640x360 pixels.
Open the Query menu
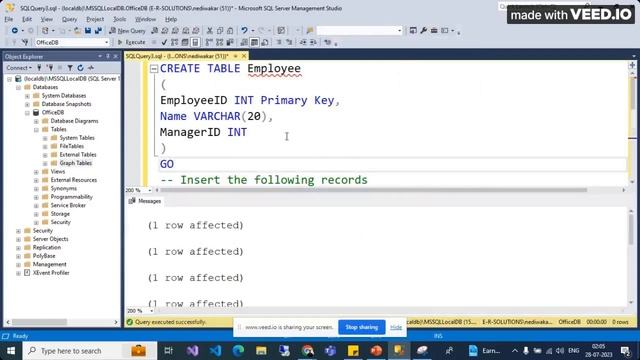click(69, 19)
